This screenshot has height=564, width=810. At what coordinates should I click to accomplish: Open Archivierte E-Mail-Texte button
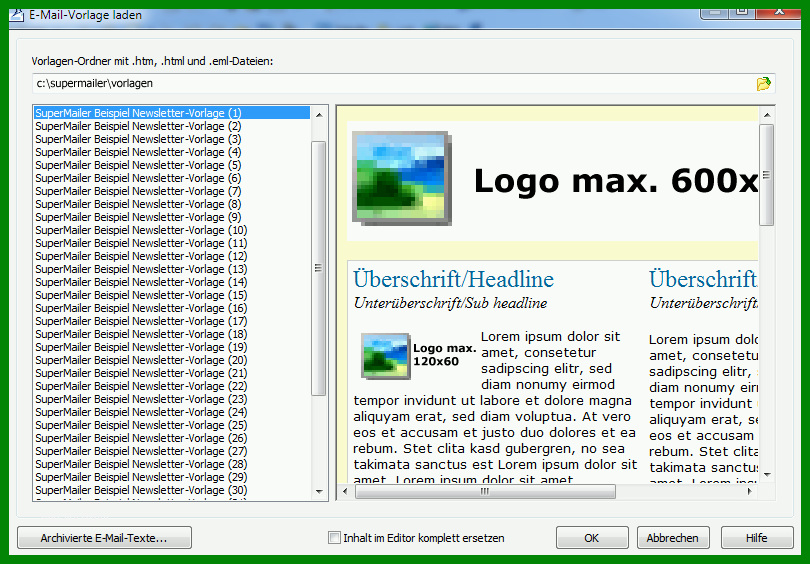pyautogui.click(x=104, y=538)
